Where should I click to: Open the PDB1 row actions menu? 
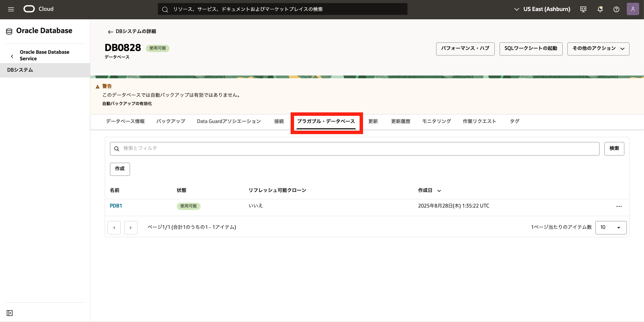[619, 206]
